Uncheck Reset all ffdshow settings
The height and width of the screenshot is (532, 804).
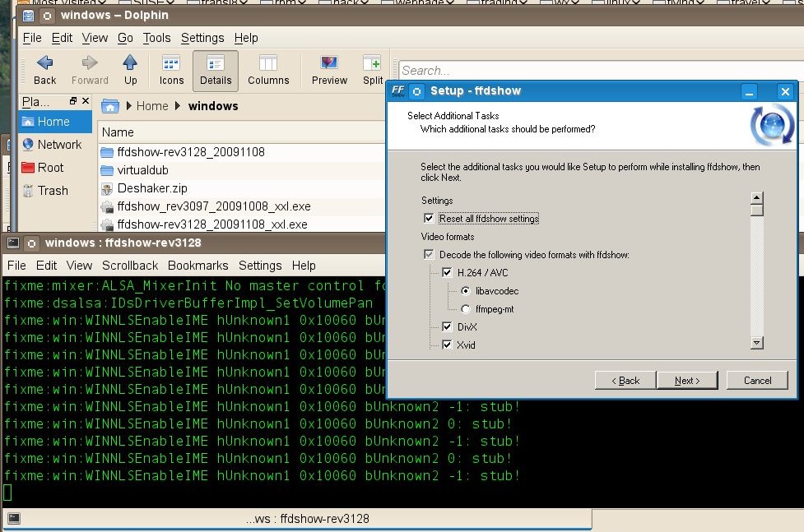429,219
